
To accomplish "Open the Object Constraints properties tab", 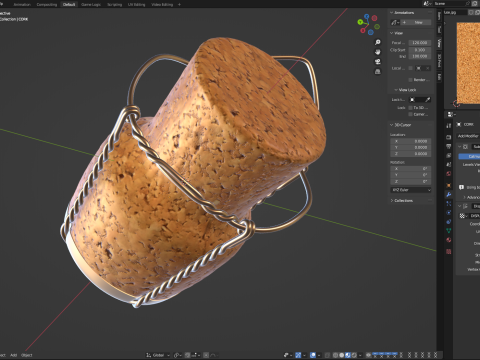I will pyautogui.click(x=449, y=222).
